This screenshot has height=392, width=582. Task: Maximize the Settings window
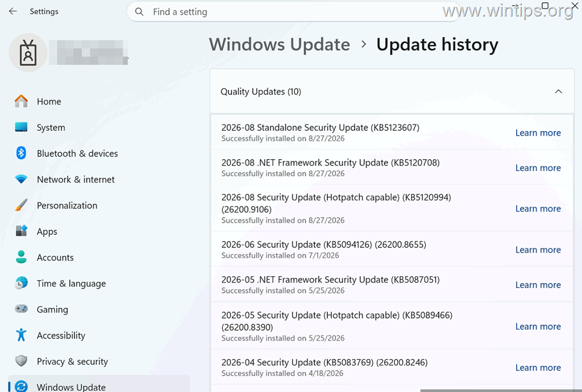(x=545, y=5)
